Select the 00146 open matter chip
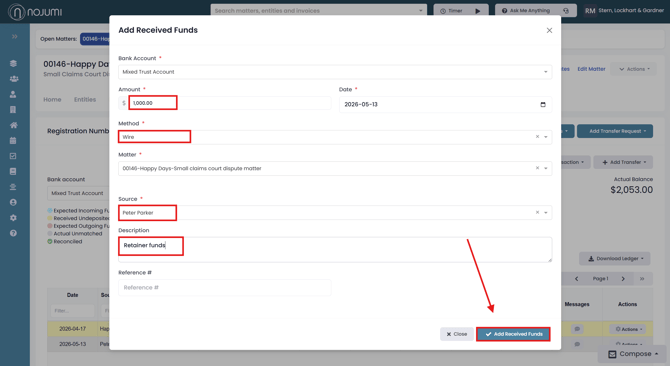The width and height of the screenshot is (670, 366). pyautogui.click(x=94, y=39)
